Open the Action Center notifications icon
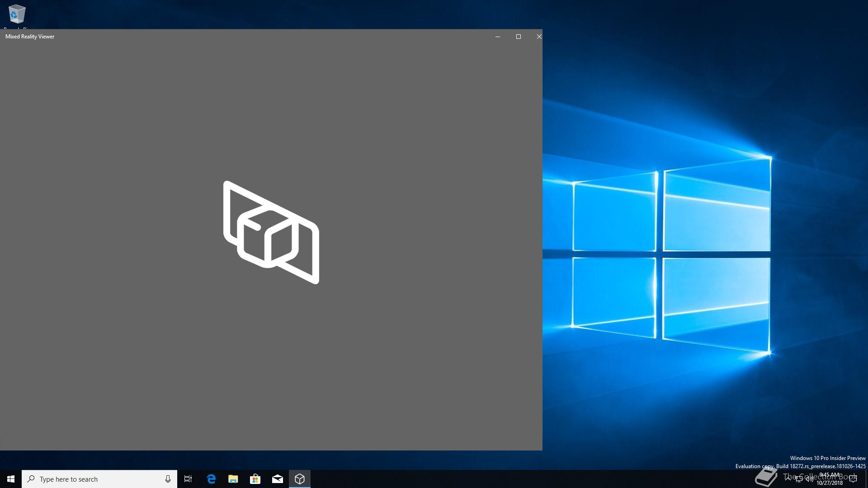The image size is (868, 488). click(853, 479)
